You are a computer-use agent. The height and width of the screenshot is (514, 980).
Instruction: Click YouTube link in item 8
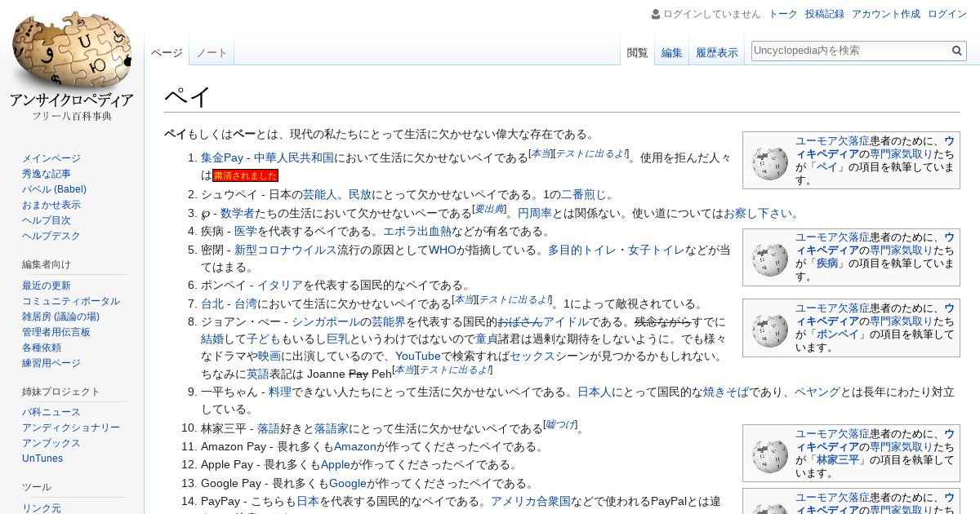[418, 356]
